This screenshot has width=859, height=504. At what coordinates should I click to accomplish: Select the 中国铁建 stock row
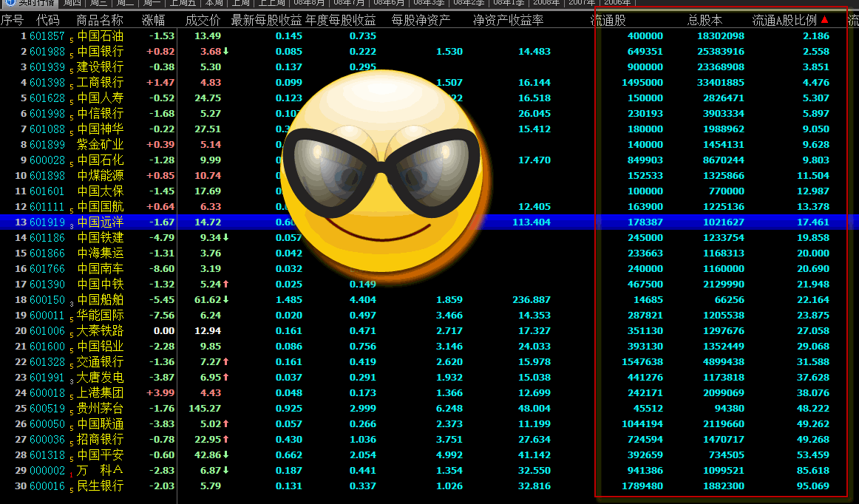coord(429,238)
